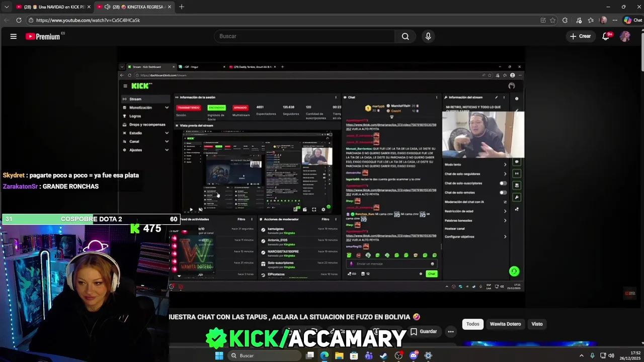The width and height of the screenshot is (644, 362).
Task: Click the Guardar button
Action: point(424,331)
